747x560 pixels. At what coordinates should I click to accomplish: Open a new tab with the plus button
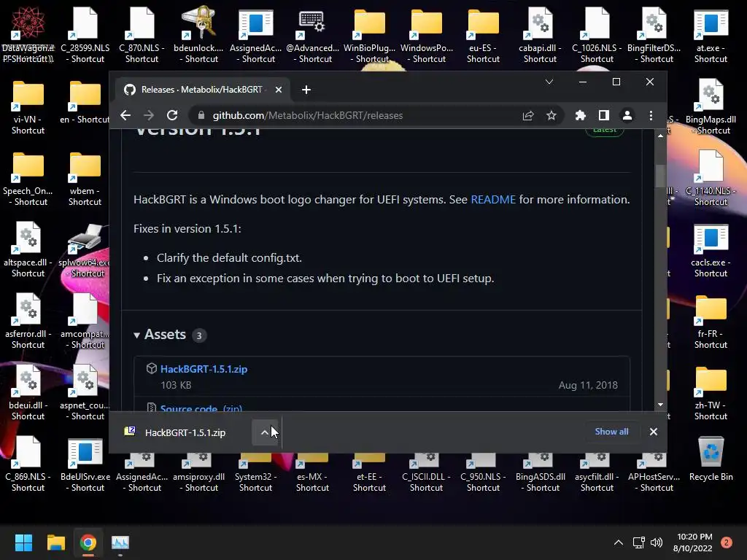tap(306, 90)
